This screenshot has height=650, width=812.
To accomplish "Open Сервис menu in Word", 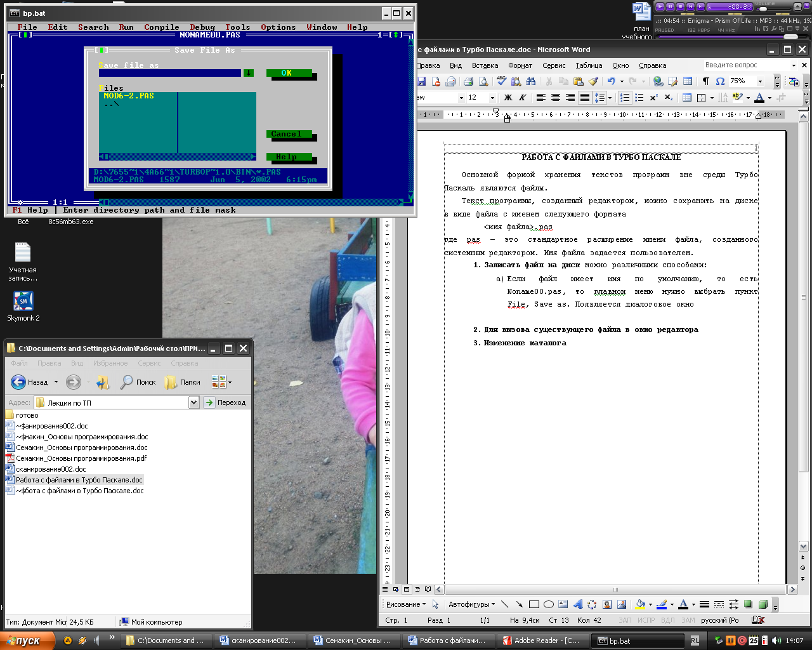I will click(554, 65).
